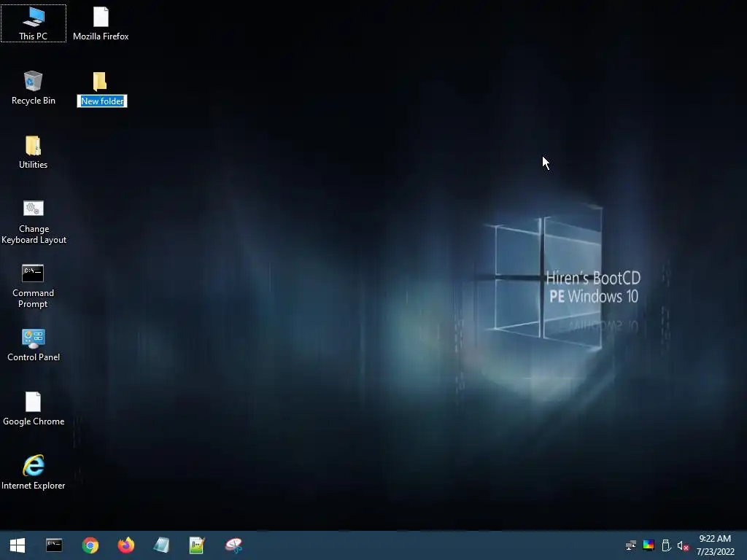Open the colorful display tray icon
Screen dimensions: 747x560
649,545
